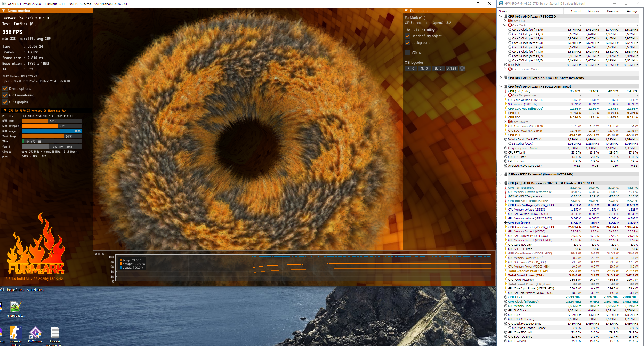This screenshot has height=346, width=644.
Task: Click the Maximum column header
Action: click(x=610, y=11)
